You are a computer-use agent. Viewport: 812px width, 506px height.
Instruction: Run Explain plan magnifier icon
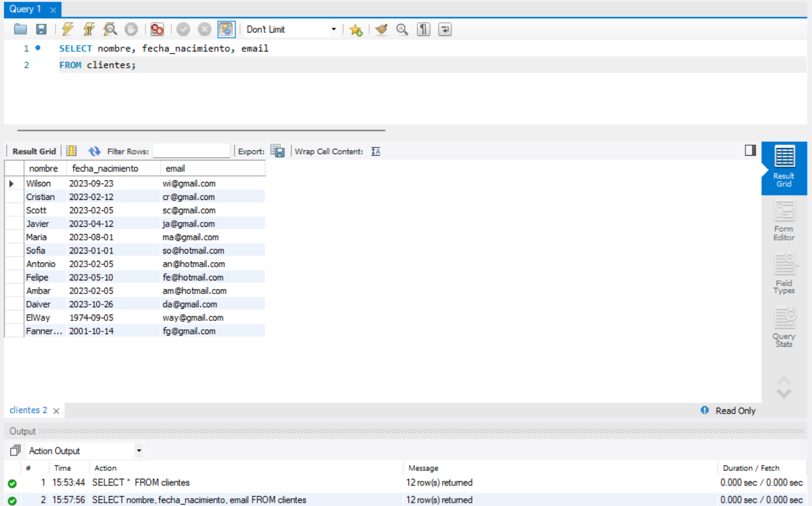pyautogui.click(x=110, y=29)
